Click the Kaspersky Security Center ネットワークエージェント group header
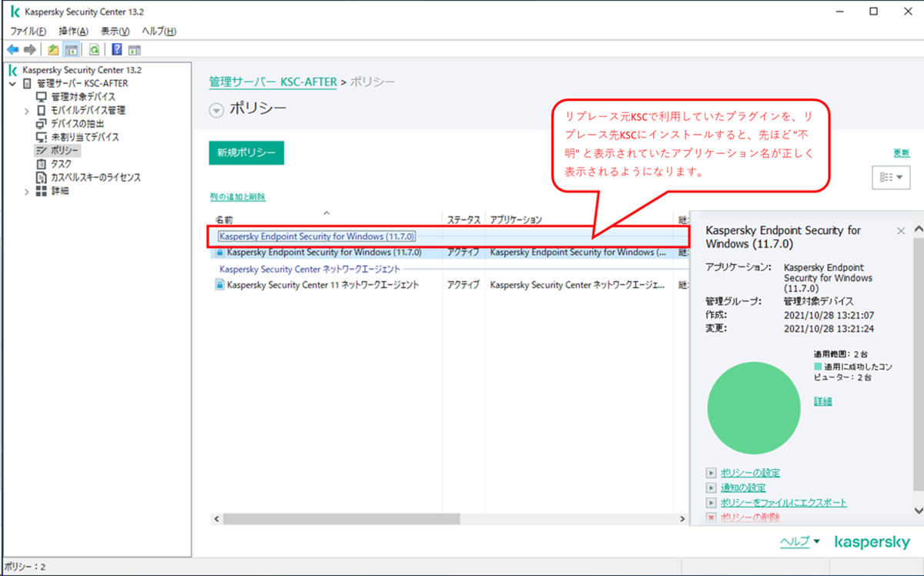 (x=310, y=270)
